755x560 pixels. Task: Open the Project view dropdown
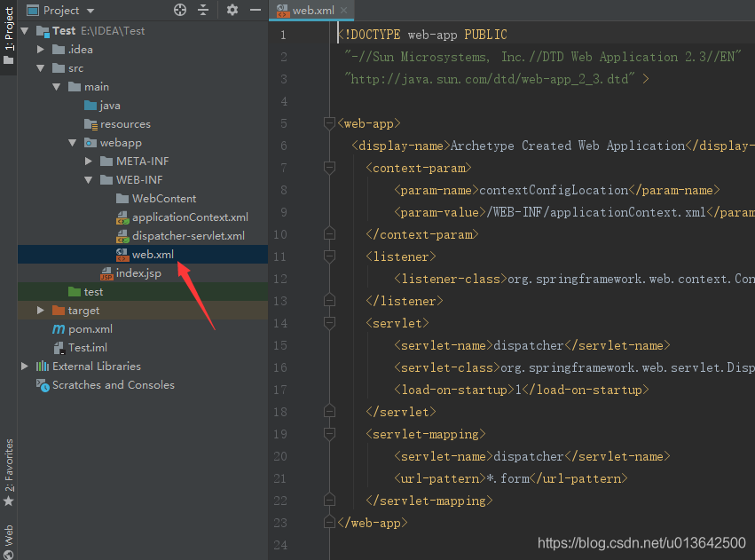pyautogui.click(x=90, y=11)
